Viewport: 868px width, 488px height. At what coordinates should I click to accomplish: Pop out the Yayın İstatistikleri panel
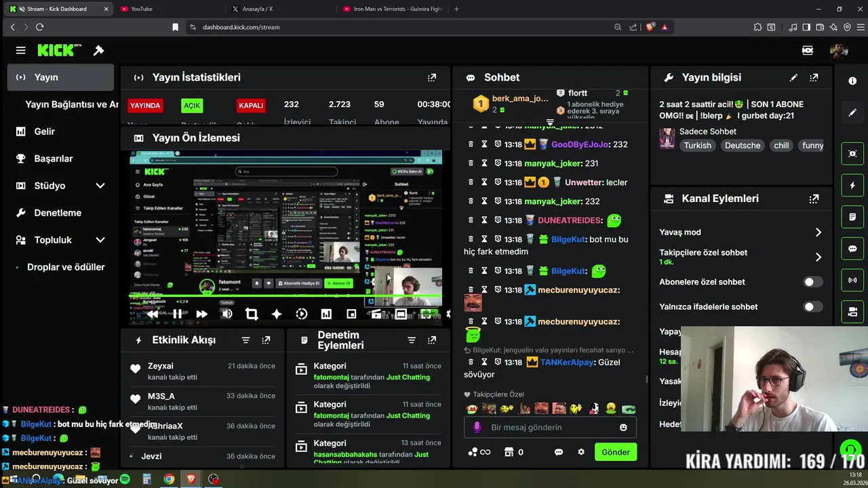[x=432, y=77]
